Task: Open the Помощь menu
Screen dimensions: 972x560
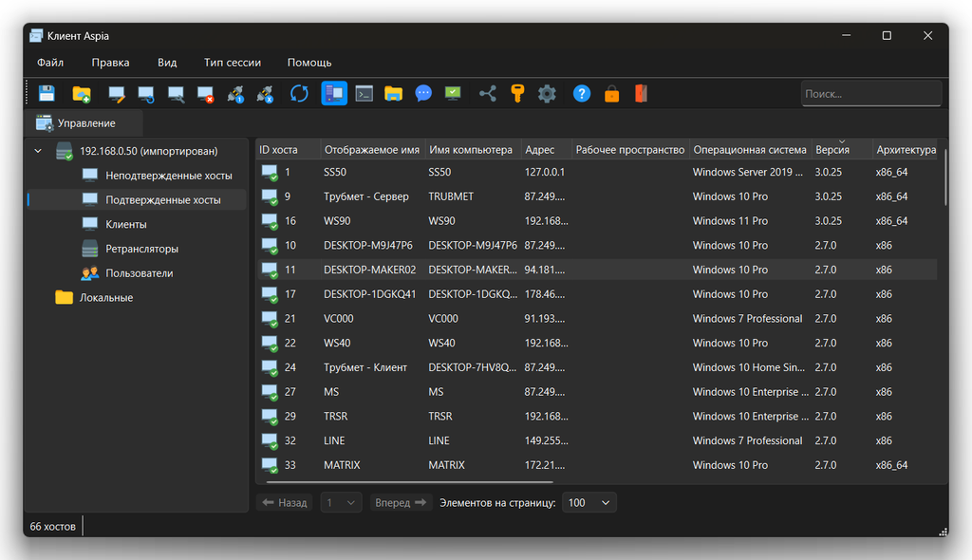Action: (x=309, y=63)
